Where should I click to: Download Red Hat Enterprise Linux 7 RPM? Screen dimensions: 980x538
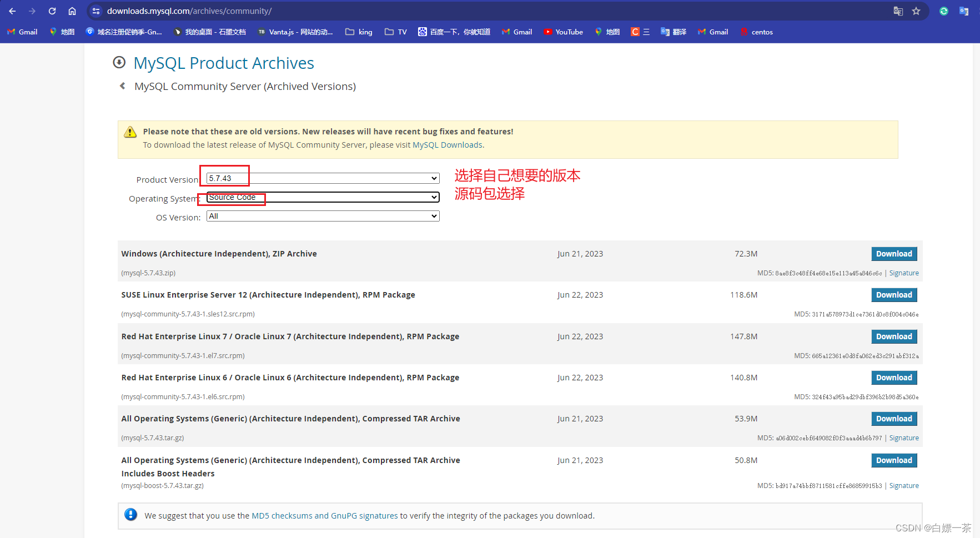[x=894, y=336]
